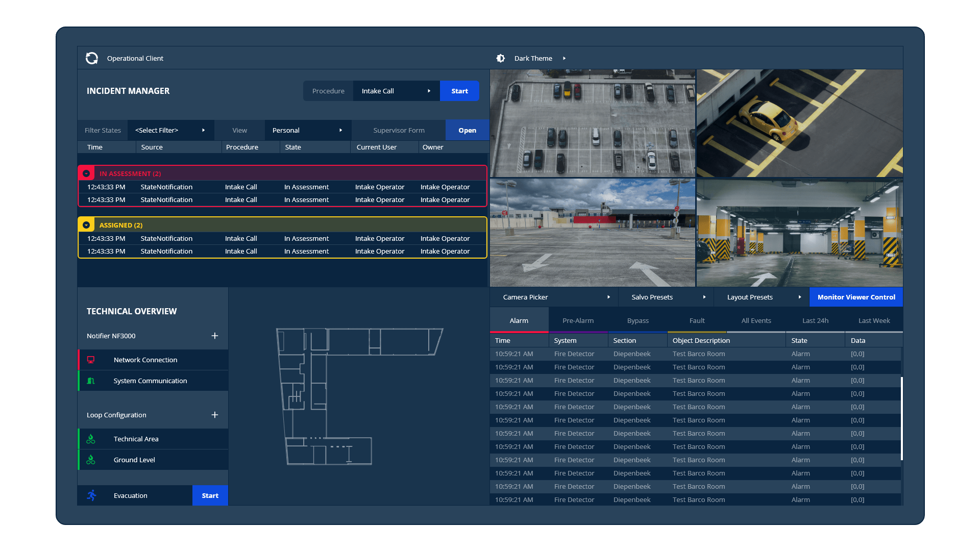980x551 pixels.
Task: Collapse the Assigned group
Action: [x=86, y=225]
